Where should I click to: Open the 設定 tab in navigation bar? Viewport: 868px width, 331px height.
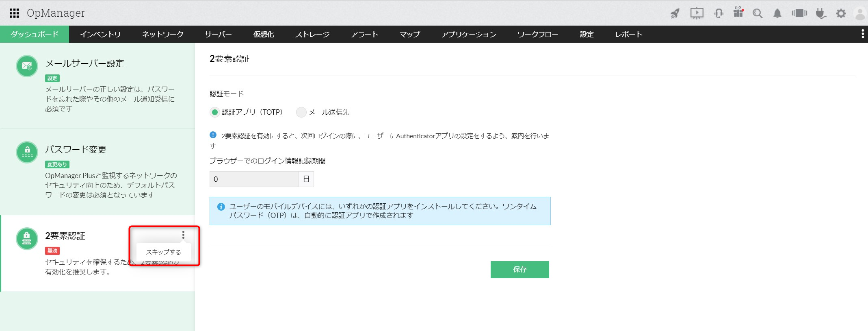587,34
